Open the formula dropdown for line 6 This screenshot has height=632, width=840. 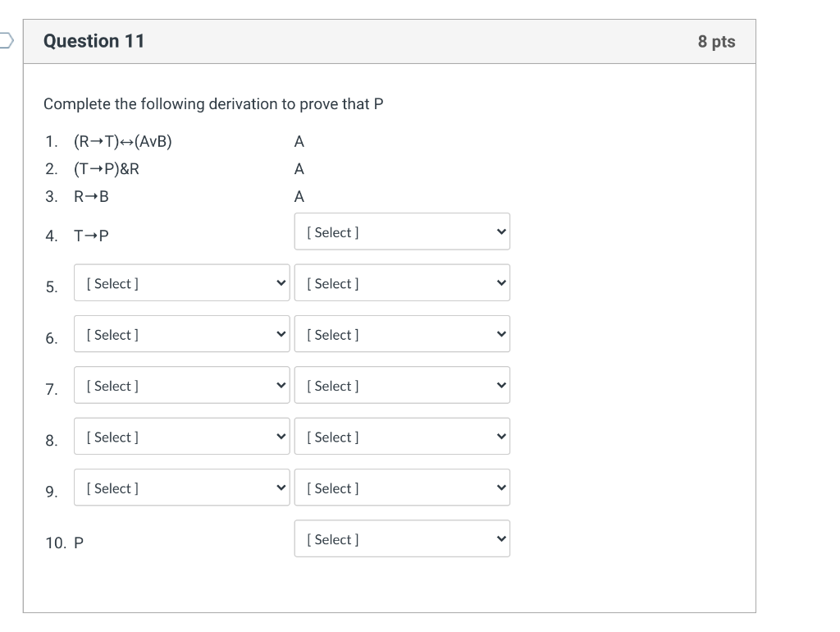point(181,334)
